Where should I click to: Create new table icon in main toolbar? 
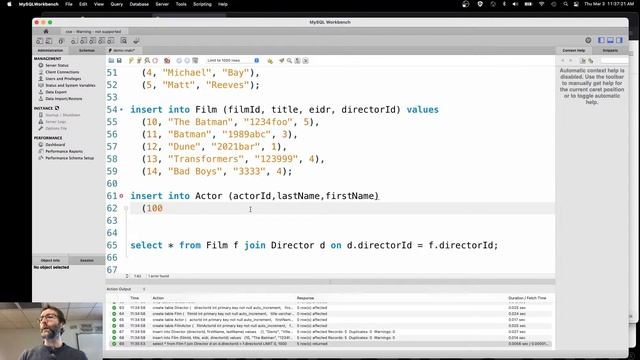pos(83,41)
